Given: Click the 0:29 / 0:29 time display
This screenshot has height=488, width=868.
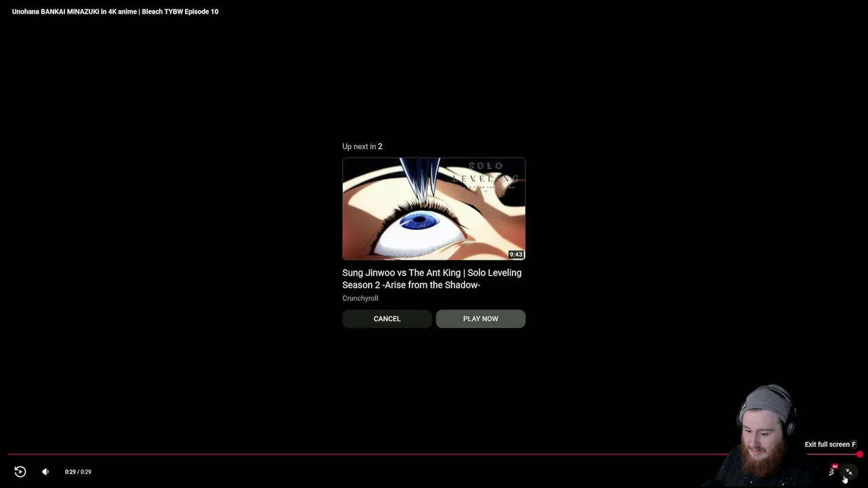Looking at the screenshot, I should pos(78,472).
